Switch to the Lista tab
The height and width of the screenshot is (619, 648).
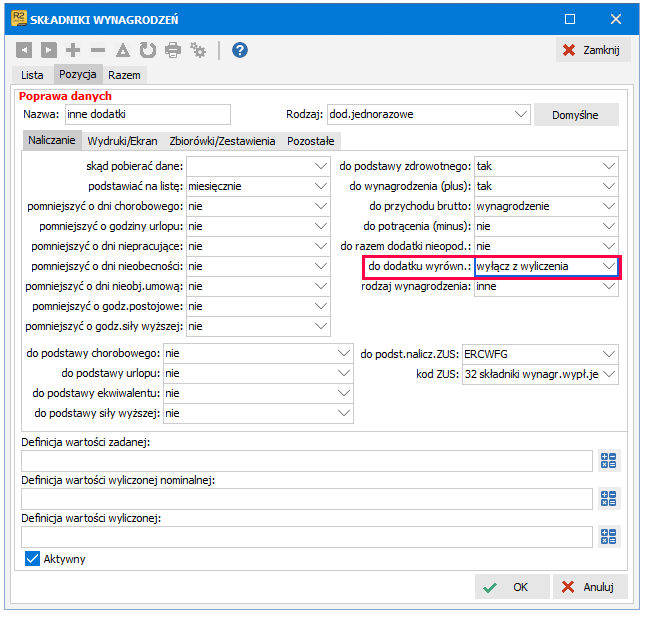click(32, 75)
